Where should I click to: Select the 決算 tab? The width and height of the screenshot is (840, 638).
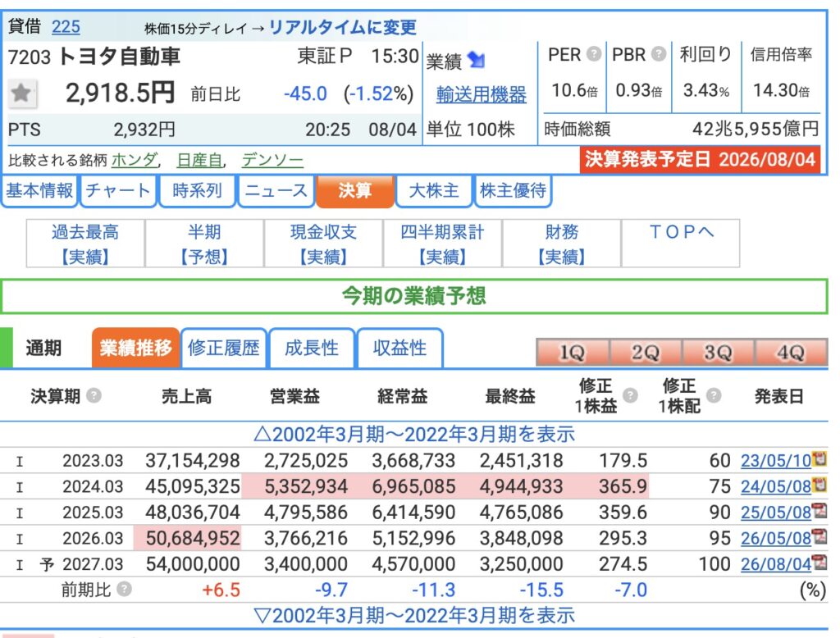(x=355, y=191)
